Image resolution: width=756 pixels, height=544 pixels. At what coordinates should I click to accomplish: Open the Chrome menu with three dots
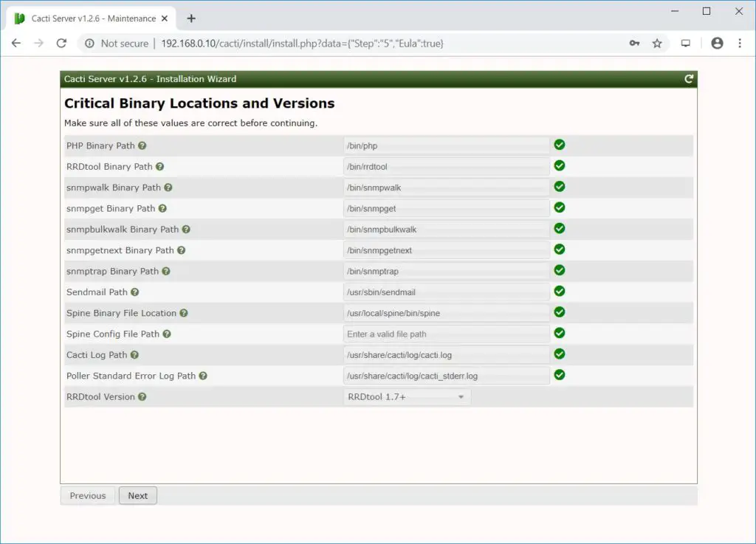pyautogui.click(x=740, y=44)
